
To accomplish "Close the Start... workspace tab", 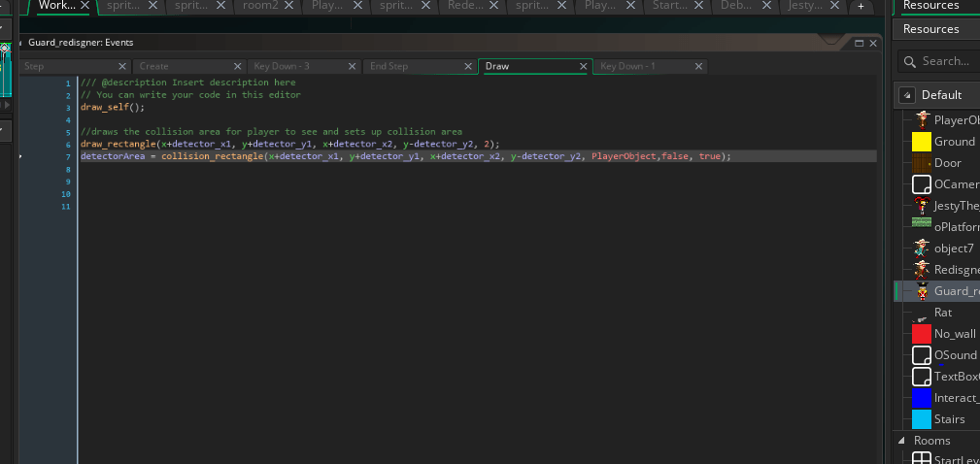I will pos(698,6).
